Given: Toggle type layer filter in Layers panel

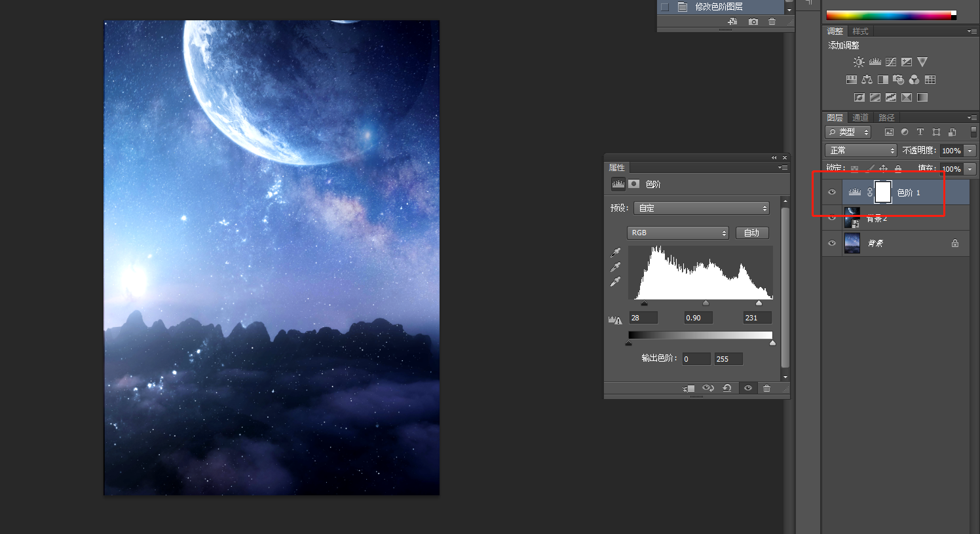Looking at the screenshot, I should pos(920,132).
